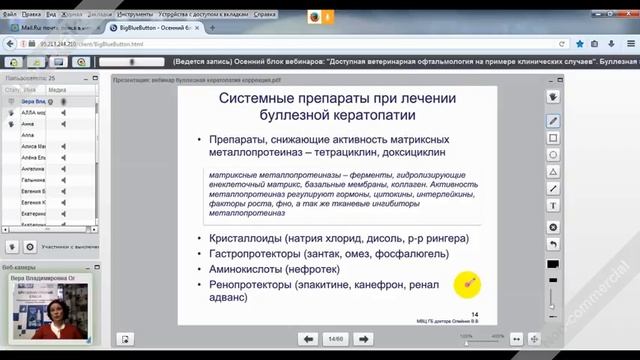The height and width of the screenshot is (360, 640).
Task: Minimize the webcams panel
Action: (87, 268)
